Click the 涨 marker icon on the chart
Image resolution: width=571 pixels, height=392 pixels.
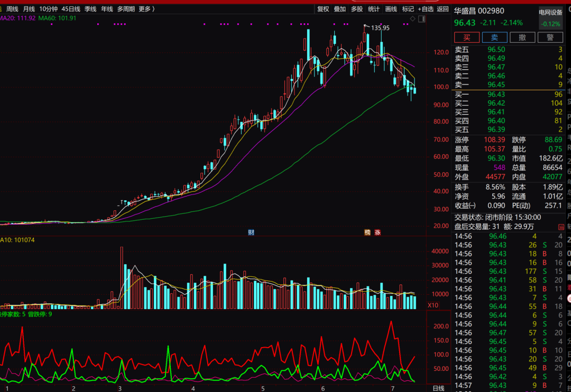pos(377,232)
